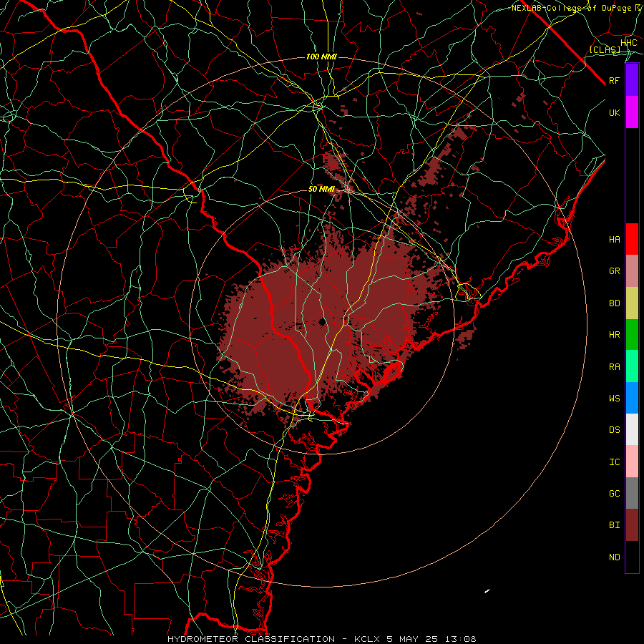644x644 pixels.
Task: Pick the HR green legend swatch
Action: point(632,334)
